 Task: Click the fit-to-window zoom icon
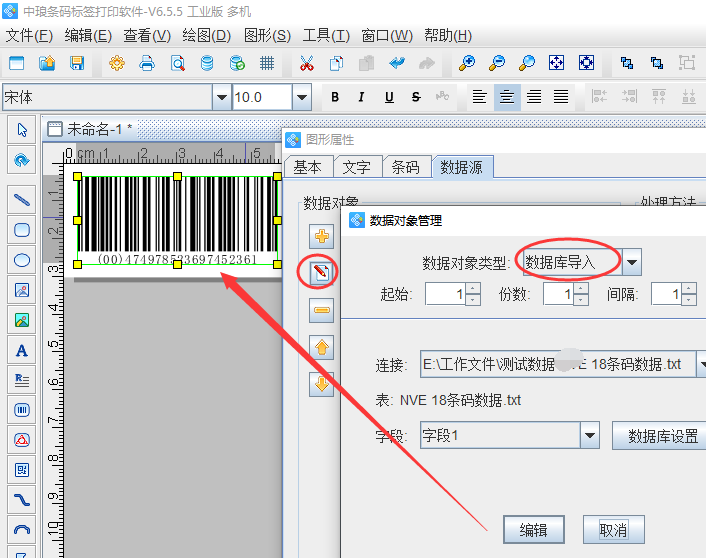coord(556,63)
